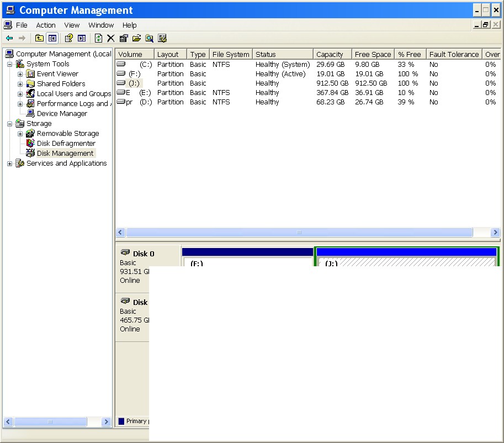Click the console tree's scroll-right arrow
Viewport: 504px width, 443px height.
(106, 422)
